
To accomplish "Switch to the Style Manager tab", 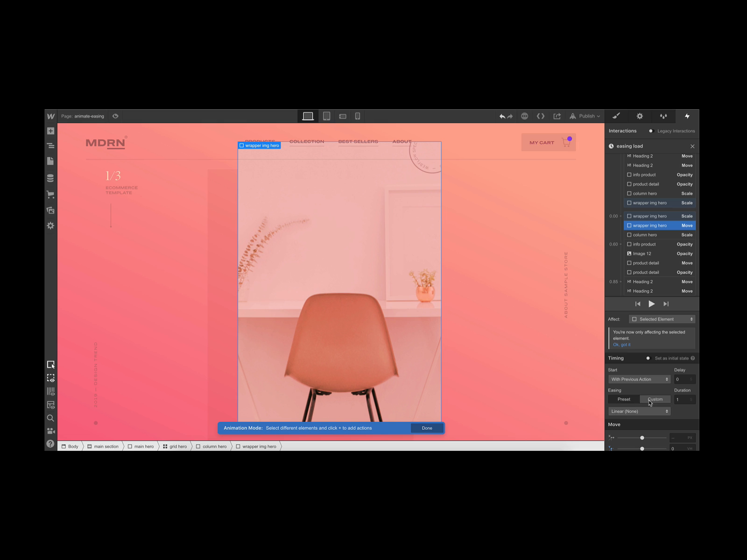I will [x=663, y=116].
